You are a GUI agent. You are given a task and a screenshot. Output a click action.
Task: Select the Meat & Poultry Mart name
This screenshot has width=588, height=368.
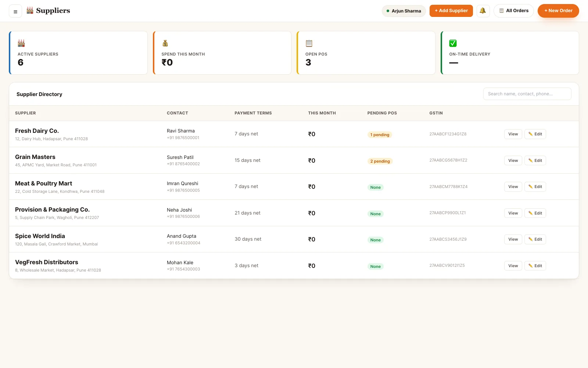click(x=43, y=183)
